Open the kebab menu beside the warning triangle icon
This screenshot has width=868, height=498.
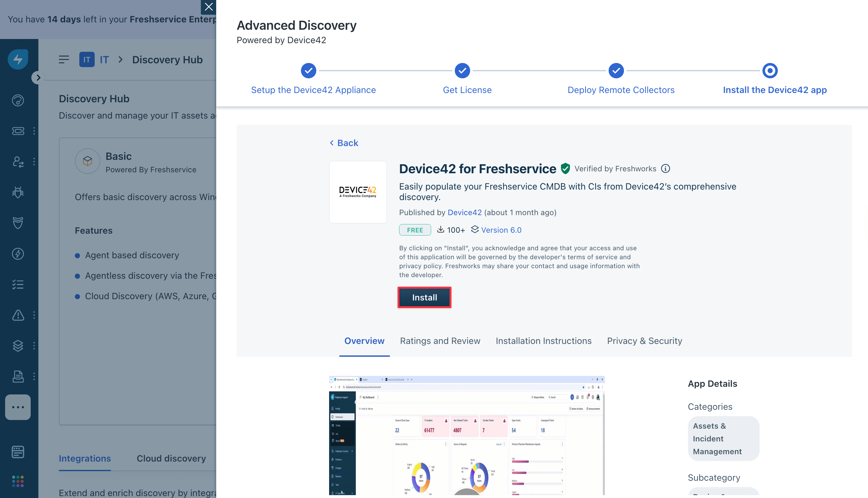[x=34, y=315]
